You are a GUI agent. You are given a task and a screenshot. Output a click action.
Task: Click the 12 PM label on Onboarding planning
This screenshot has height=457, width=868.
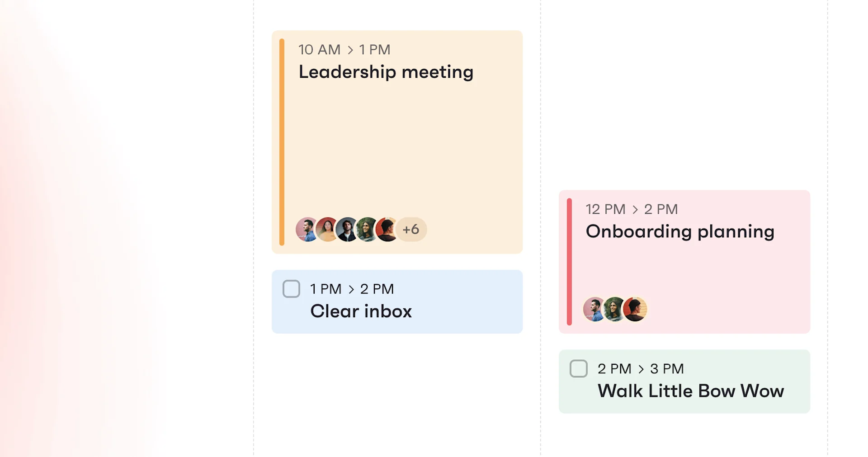pos(605,209)
